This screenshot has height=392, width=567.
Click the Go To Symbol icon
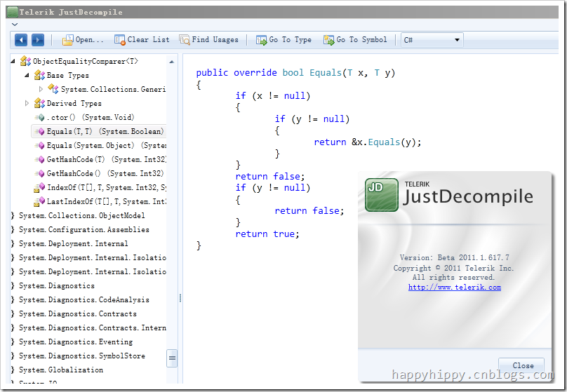coord(328,40)
